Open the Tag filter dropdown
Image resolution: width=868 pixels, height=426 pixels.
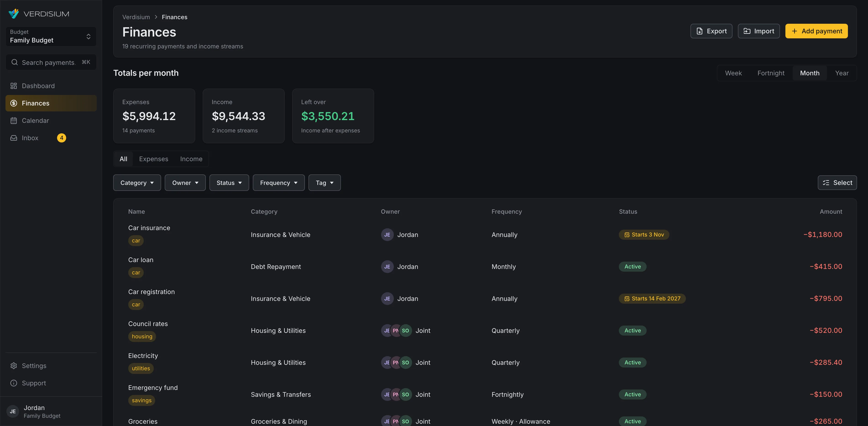tap(324, 183)
